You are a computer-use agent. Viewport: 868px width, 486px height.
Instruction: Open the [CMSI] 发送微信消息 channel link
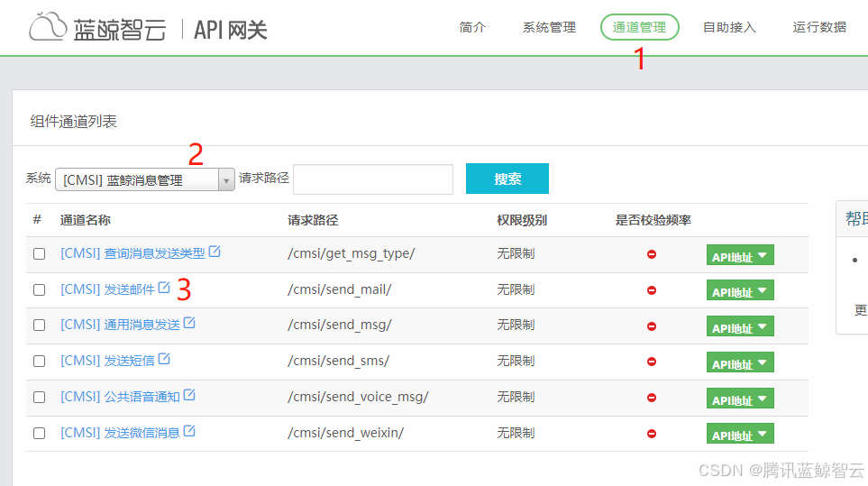pos(120,433)
